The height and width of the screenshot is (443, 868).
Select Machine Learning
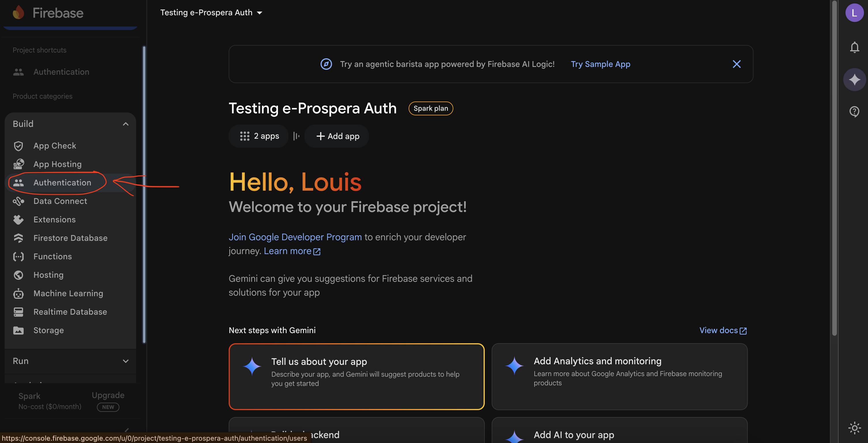click(x=68, y=293)
